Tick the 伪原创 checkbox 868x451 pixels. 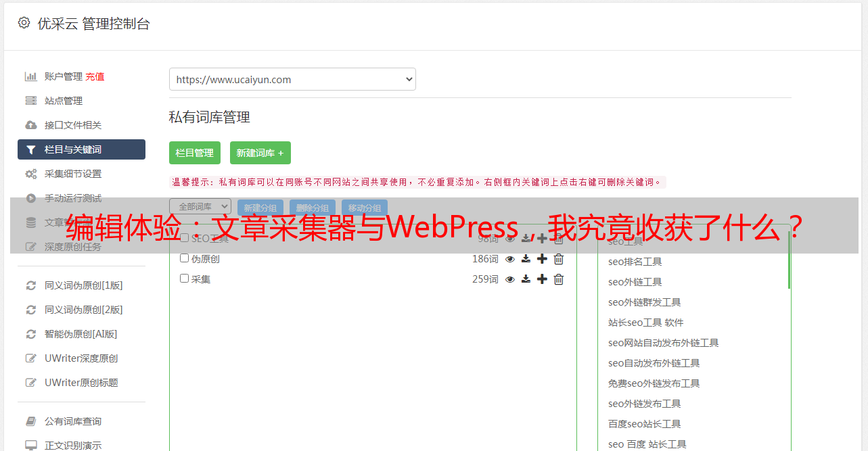point(184,258)
